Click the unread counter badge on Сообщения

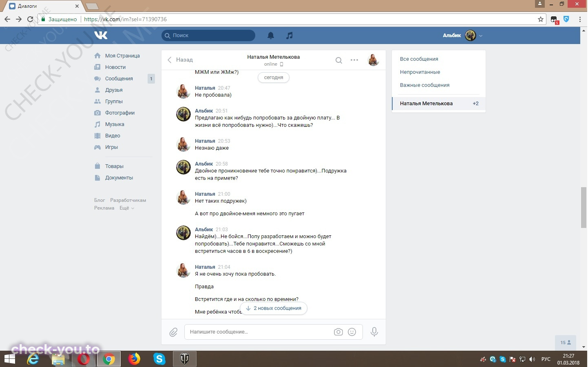[151, 79]
